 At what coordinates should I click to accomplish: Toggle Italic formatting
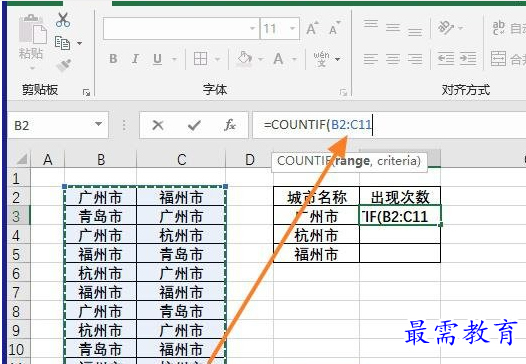(x=135, y=59)
